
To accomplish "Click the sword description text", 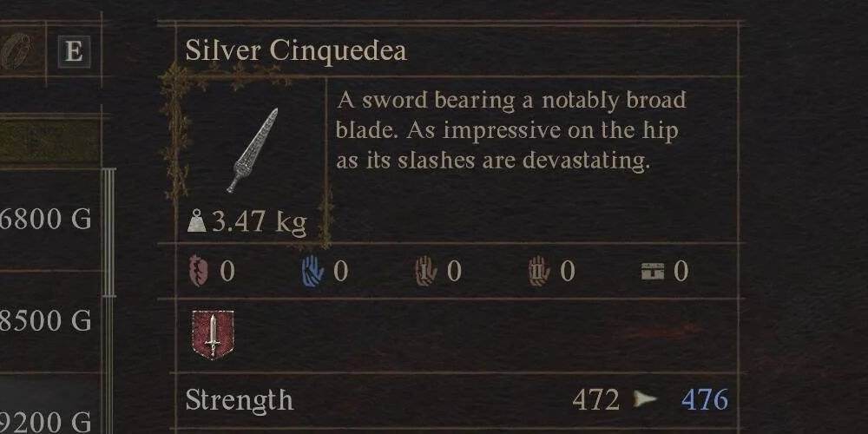I will coord(510,130).
